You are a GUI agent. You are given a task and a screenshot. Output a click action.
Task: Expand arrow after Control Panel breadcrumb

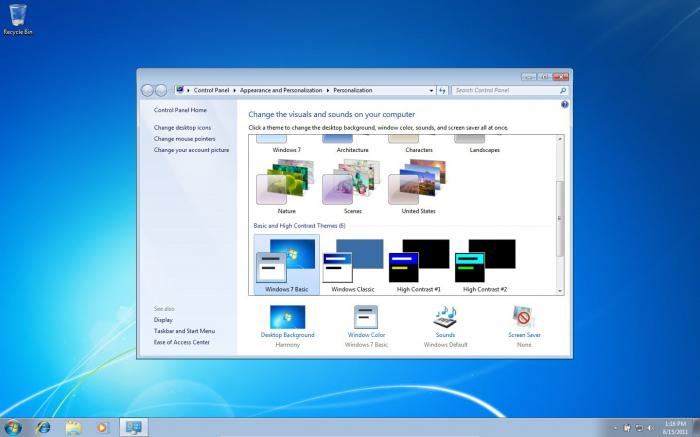(x=234, y=90)
